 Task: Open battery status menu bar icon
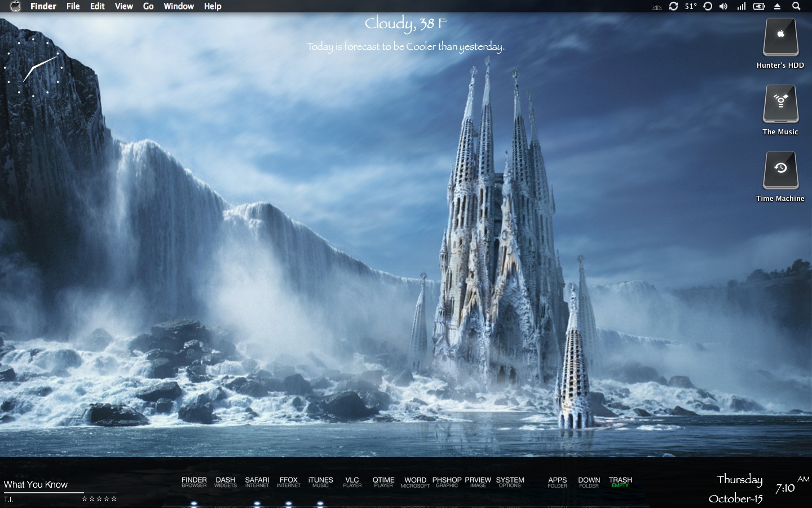(x=759, y=6)
